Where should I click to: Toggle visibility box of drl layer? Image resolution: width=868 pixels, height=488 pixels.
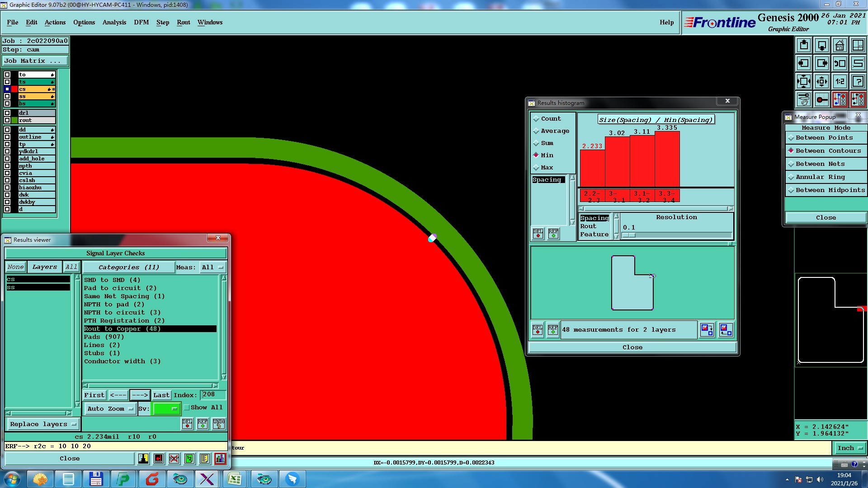pos(7,113)
